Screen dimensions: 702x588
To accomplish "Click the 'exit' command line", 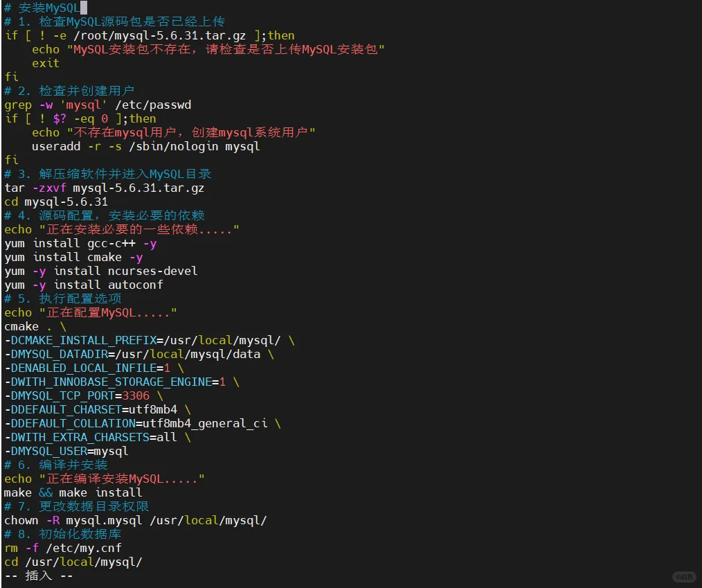I will 45,63.
